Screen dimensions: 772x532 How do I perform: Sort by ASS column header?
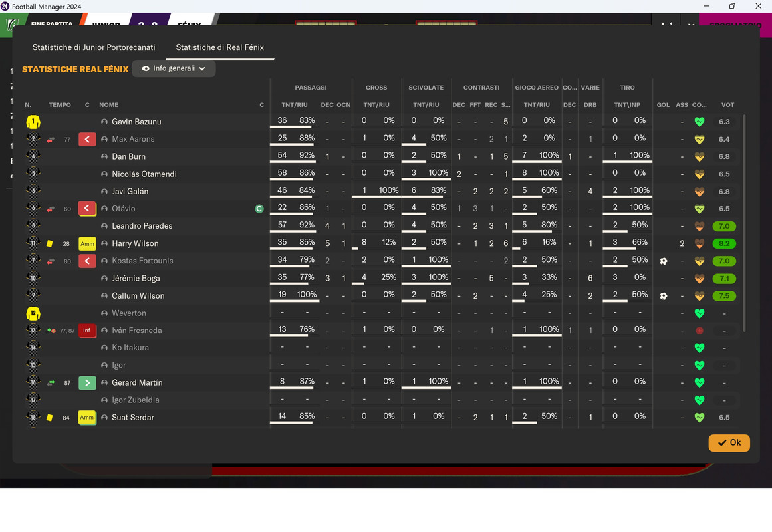[682, 105]
